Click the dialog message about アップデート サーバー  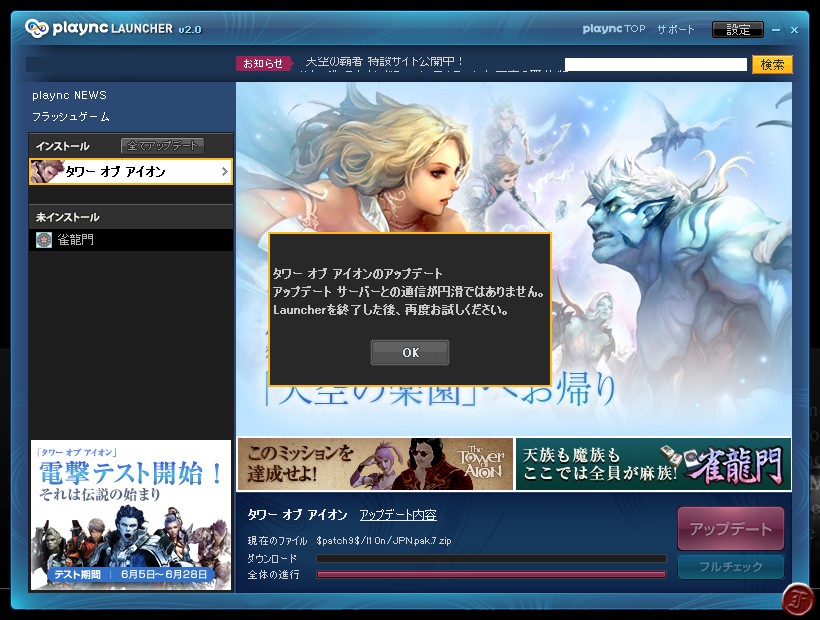click(x=408, y=292)
